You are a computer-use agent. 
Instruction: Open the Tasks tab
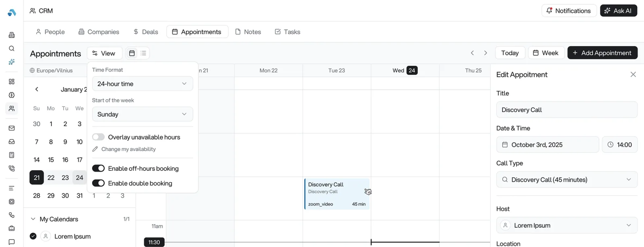[287, 31]
